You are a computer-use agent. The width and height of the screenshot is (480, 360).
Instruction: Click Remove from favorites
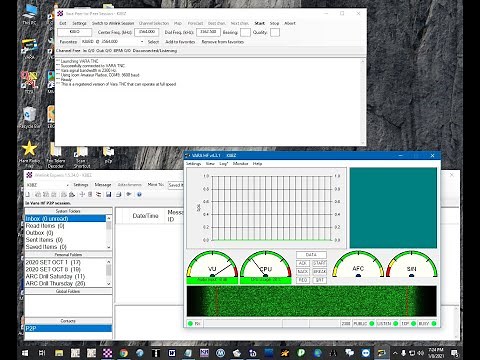222,42
